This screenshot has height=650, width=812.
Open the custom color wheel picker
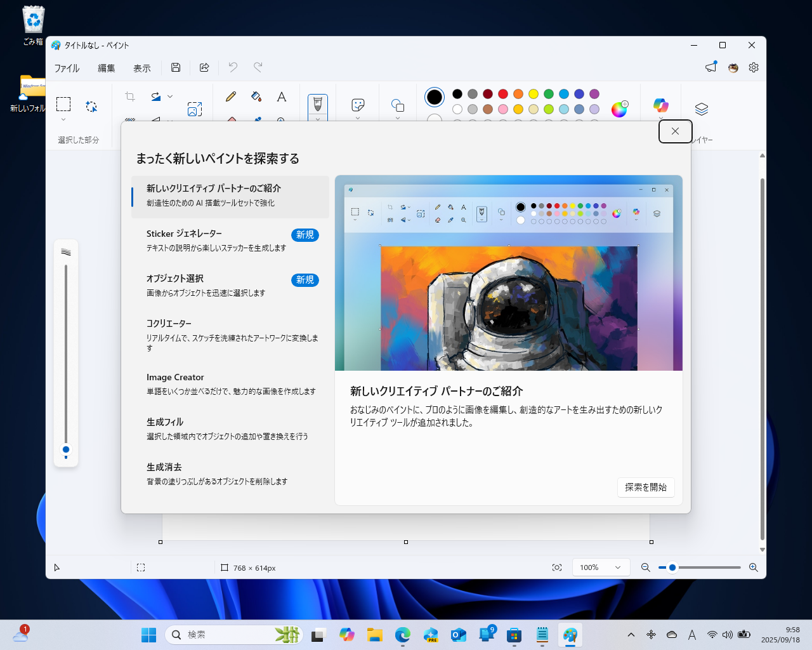[x=619, y=109]
